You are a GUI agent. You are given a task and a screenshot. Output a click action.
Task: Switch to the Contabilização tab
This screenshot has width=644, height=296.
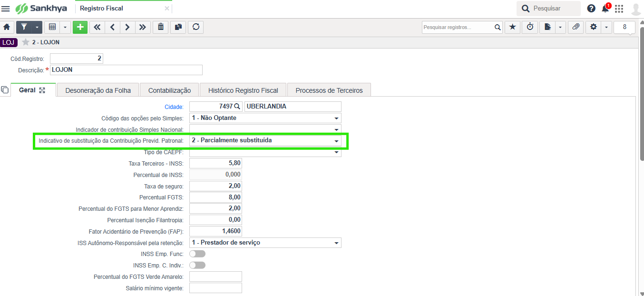pyautogui.click(x=169, y=90)
